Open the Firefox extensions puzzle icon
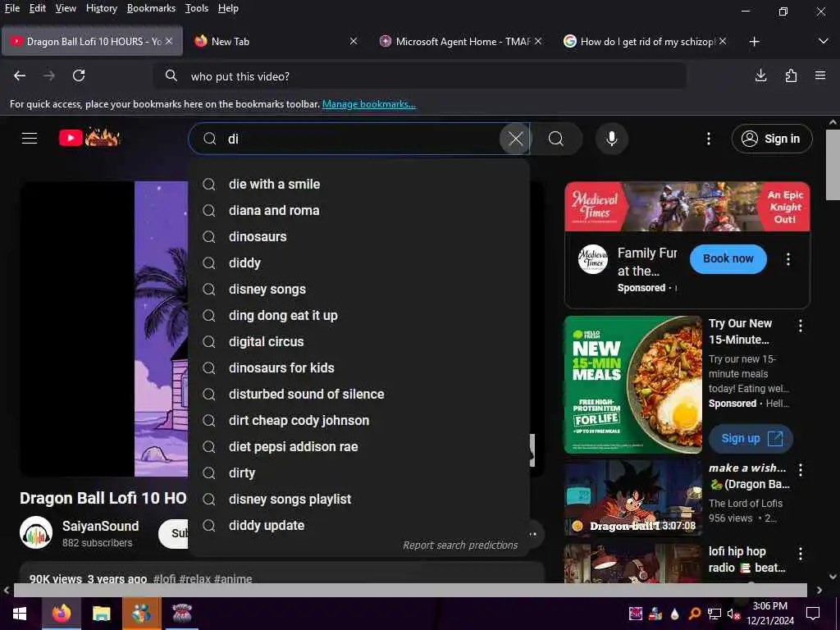 coord(791,76)
